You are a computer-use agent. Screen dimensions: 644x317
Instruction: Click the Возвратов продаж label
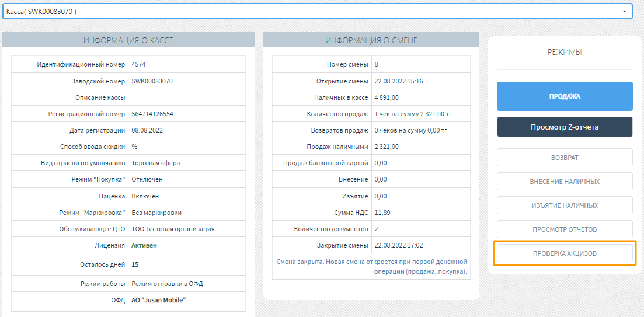click(x=340, y=130)
